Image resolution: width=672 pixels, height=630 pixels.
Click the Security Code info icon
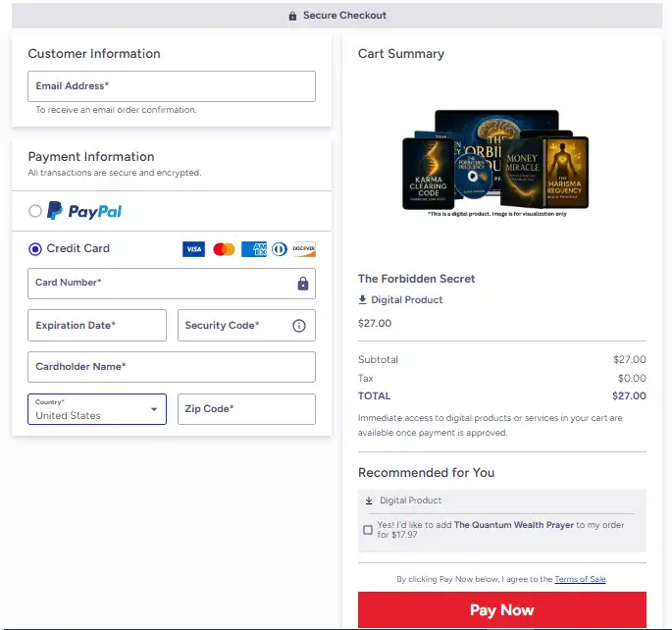coord(299,326)
